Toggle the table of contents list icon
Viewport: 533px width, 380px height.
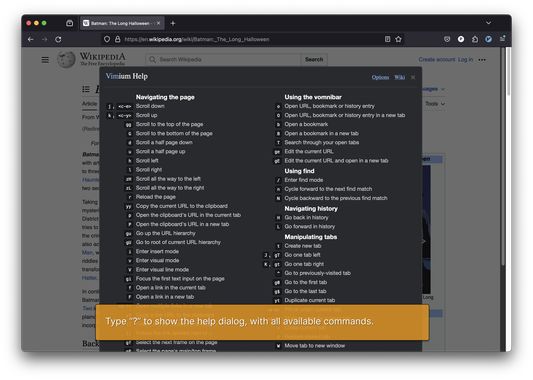point(86,89)
